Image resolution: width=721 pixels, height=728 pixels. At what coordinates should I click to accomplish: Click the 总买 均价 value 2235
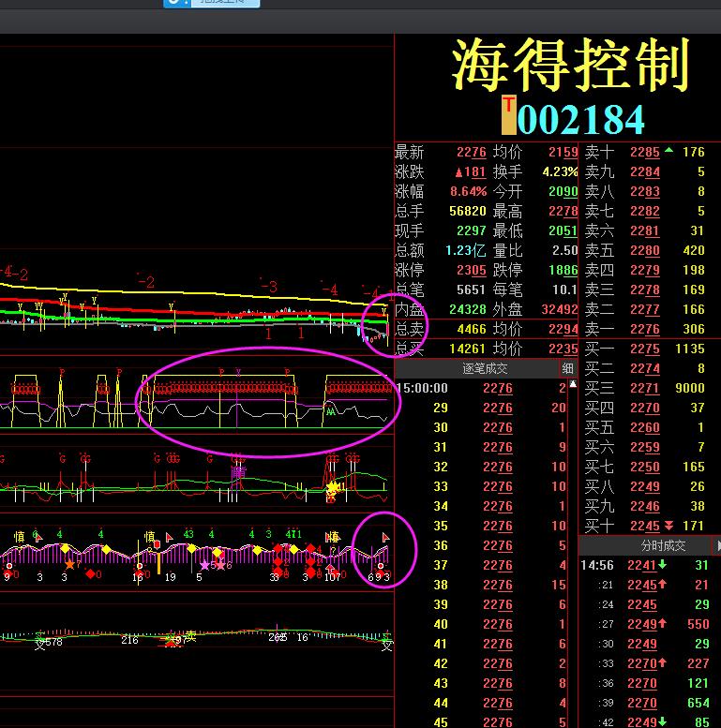coord(563,349)
